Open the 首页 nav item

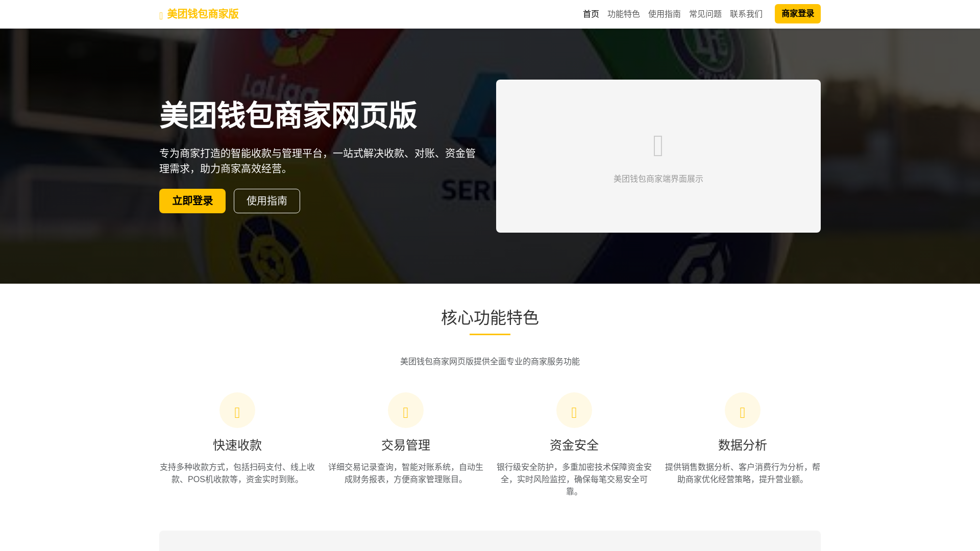(591, 14)
